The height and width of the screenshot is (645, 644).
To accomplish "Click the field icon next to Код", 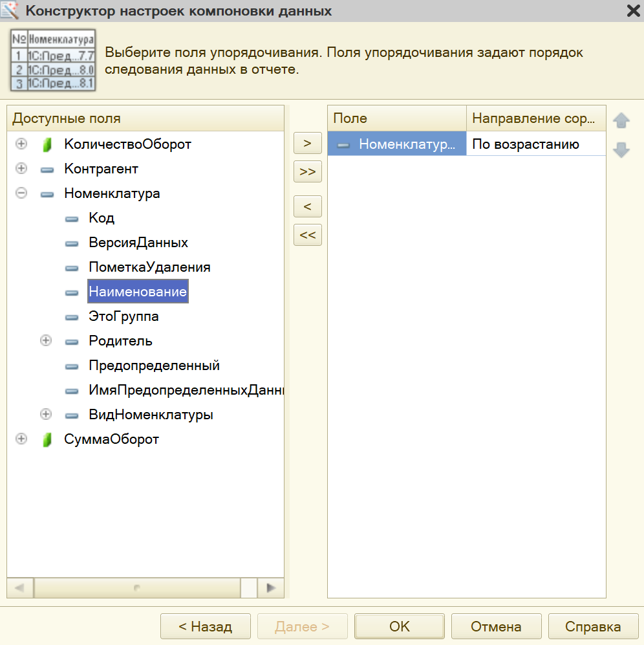I will point(72,219).
